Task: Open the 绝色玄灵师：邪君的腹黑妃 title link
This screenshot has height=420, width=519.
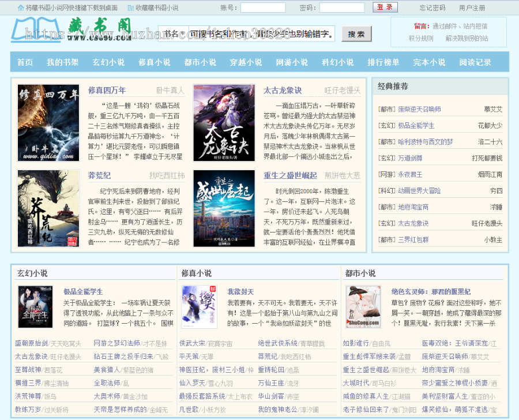Action: point(431,292)
